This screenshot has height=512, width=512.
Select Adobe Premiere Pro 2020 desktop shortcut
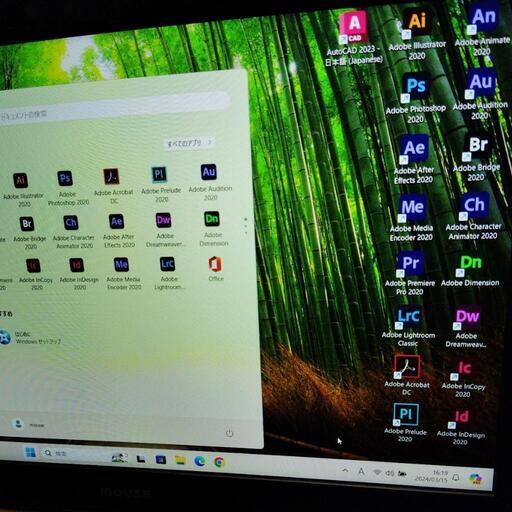pyautogui.click(x=410, y=273)
